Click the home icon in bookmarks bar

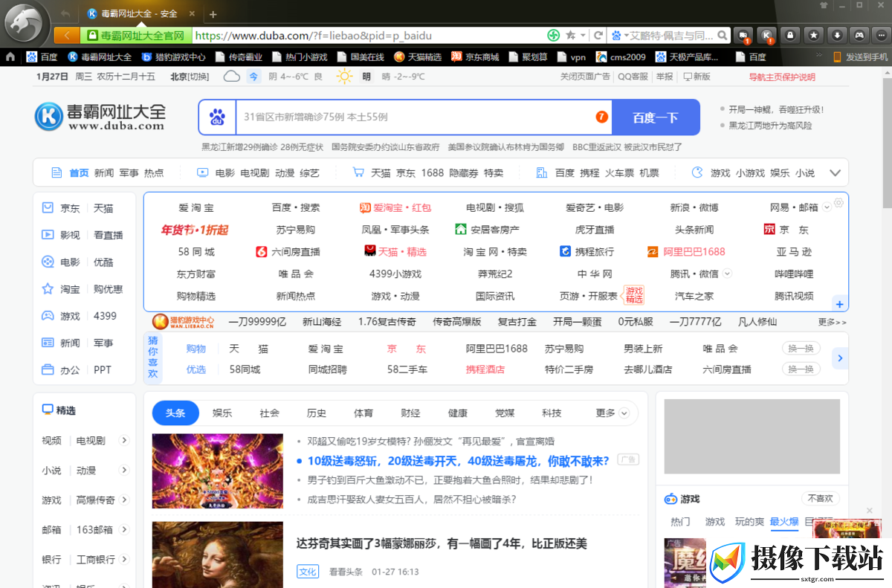click(x=10, y=56)
